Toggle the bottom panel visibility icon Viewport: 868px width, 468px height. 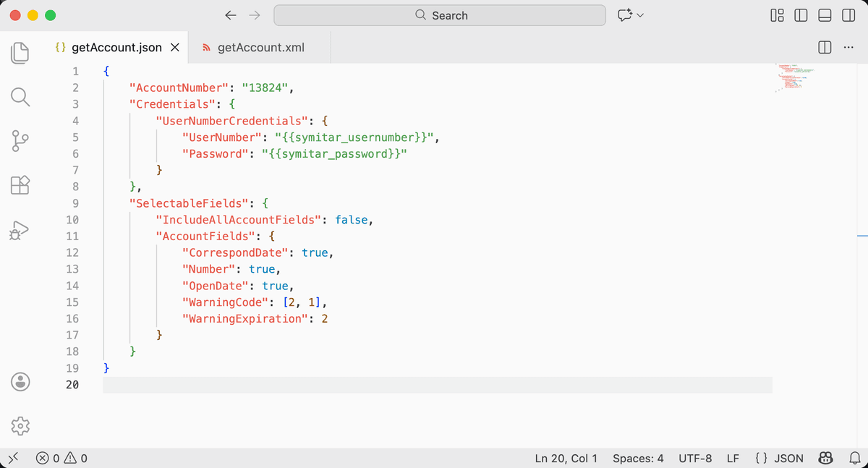pos(823,14)
